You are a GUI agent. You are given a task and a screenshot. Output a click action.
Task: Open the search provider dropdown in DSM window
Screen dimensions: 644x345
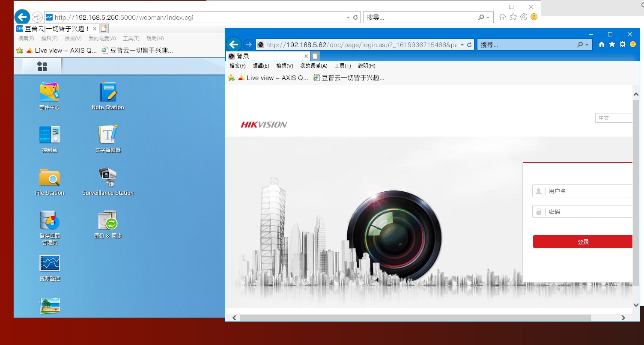[488, 18]
